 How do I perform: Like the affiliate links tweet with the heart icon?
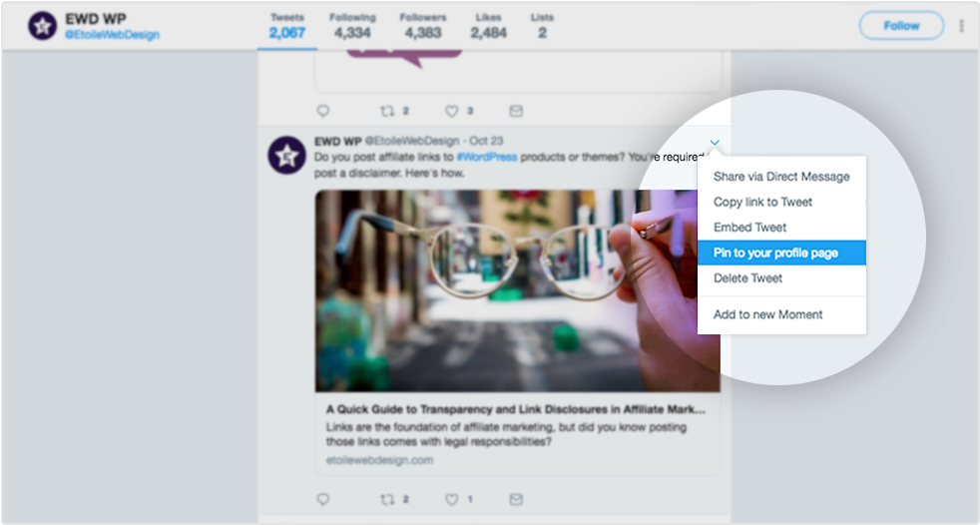pyautogui.click(x=451, y=498)
